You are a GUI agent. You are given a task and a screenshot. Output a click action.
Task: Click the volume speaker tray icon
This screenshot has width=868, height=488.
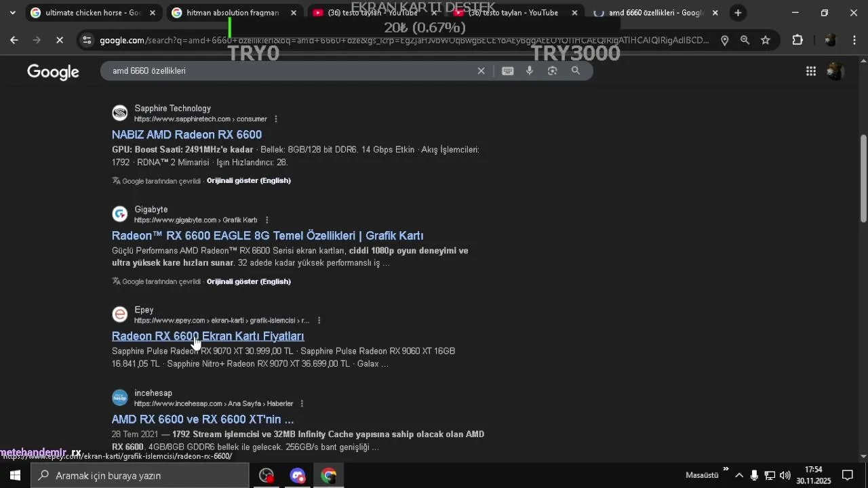click(x=785, y=475)
